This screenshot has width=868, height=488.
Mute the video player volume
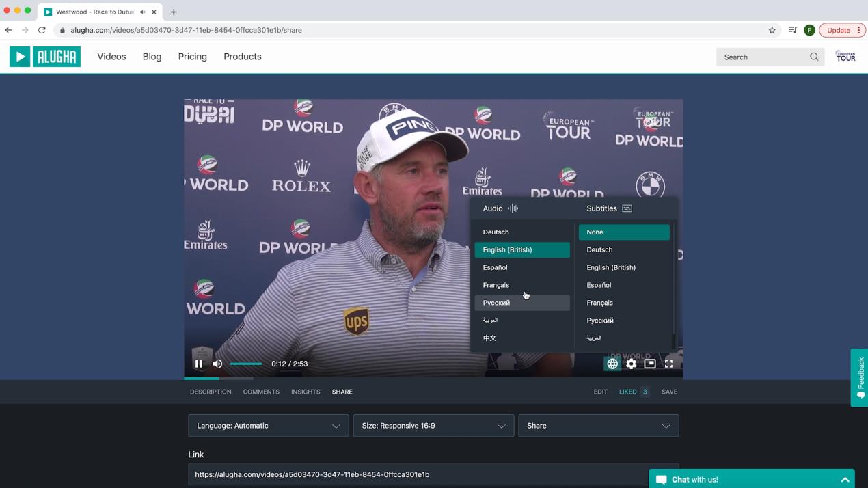click(217, 364)
